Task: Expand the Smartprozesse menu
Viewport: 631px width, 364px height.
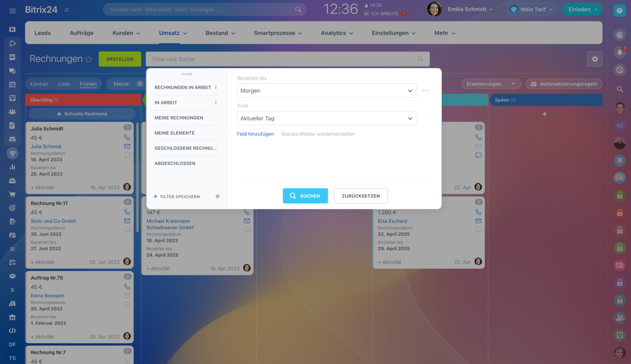Action: click(x=278, y=33)
